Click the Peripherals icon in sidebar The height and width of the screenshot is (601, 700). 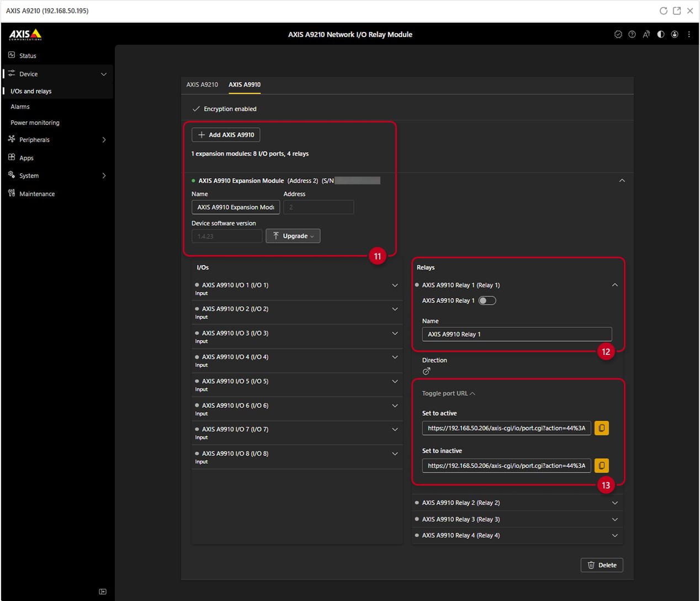tap(12, 139)
